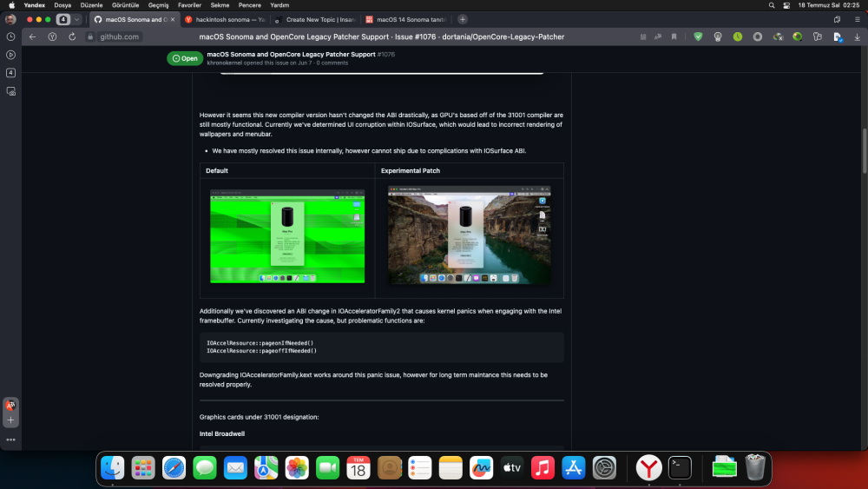The width and height of the screenshot is (868, 489).
Task: Open the Trash in the Dock
Action: [x=755, y=467]
